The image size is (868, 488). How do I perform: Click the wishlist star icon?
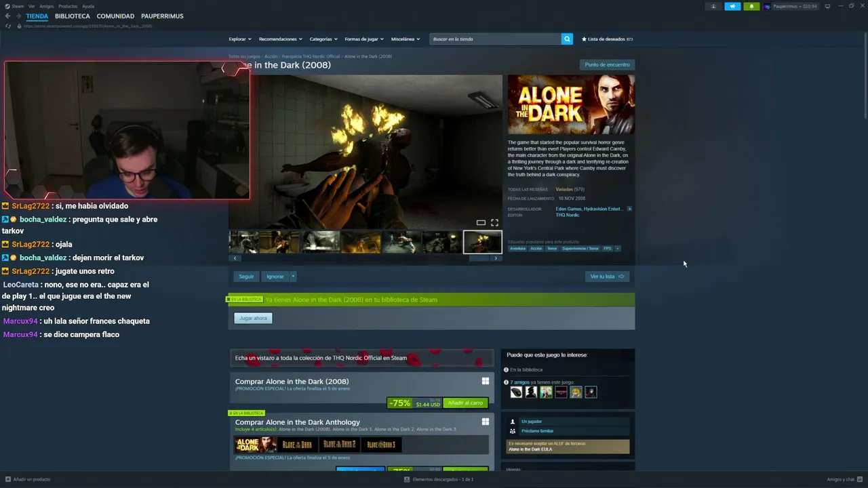[x=584, y=39]
